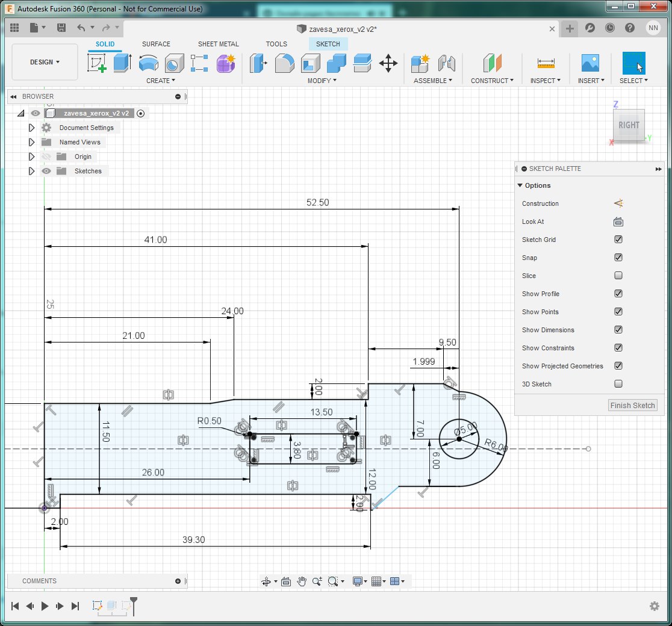Select the Extrude tool icon
The width and height of the screenshot is (672, 626).
tap(122, 63)
